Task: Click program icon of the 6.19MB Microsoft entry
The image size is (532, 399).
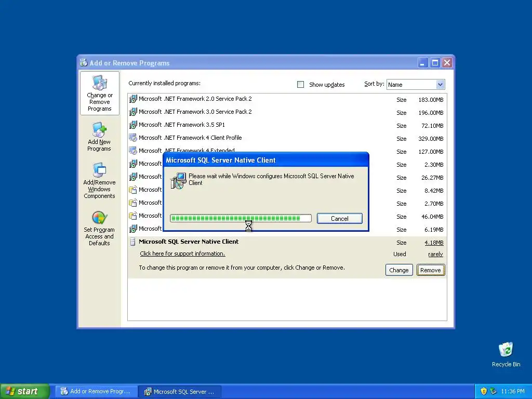Action: [133, 229]
